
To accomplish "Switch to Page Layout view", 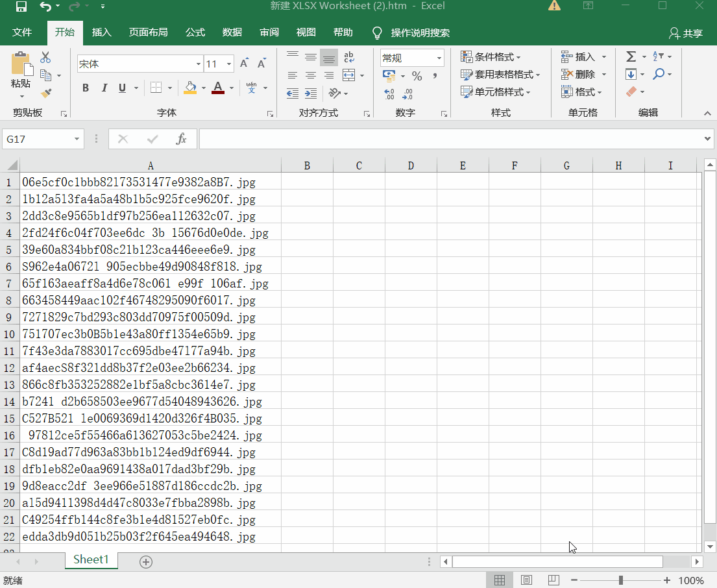I will [x=527, y=580].
